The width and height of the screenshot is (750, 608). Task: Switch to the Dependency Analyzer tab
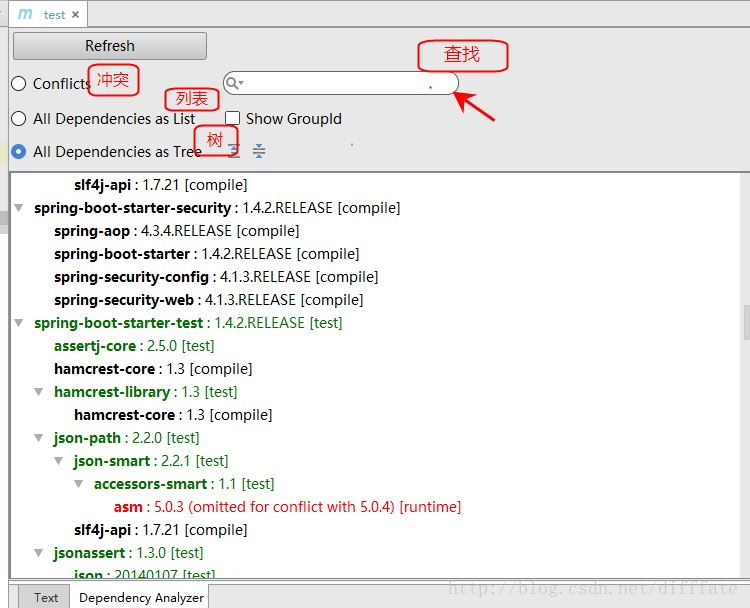[141, 597]
